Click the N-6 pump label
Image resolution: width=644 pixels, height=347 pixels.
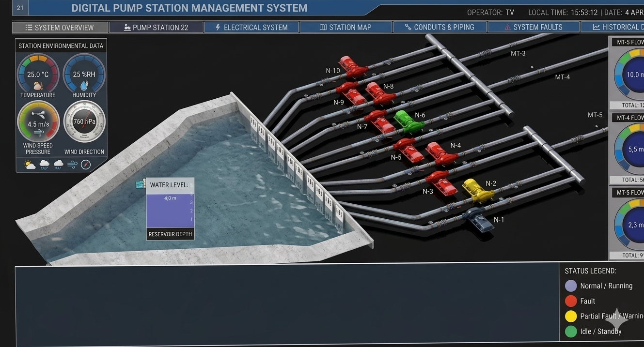click(420, 115)
